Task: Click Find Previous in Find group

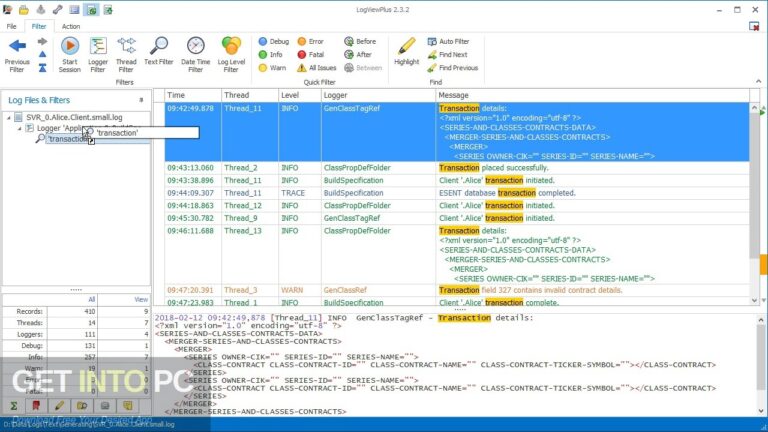Action: 453,68
